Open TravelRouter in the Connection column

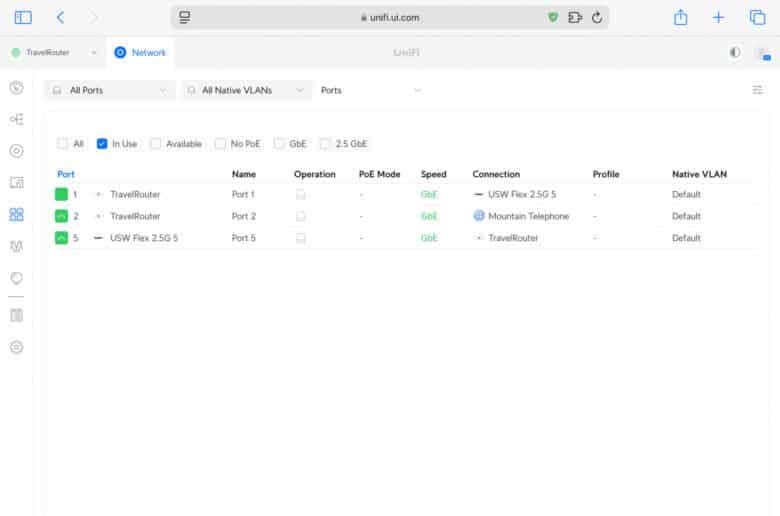click(513, 238)
